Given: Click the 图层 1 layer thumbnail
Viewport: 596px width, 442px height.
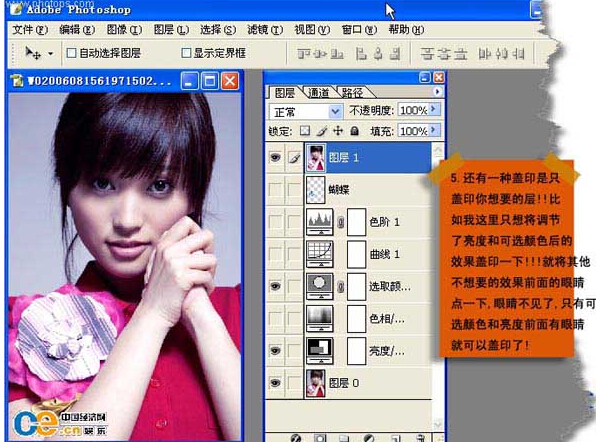Looking at the screenshot, I should point(316,157).
